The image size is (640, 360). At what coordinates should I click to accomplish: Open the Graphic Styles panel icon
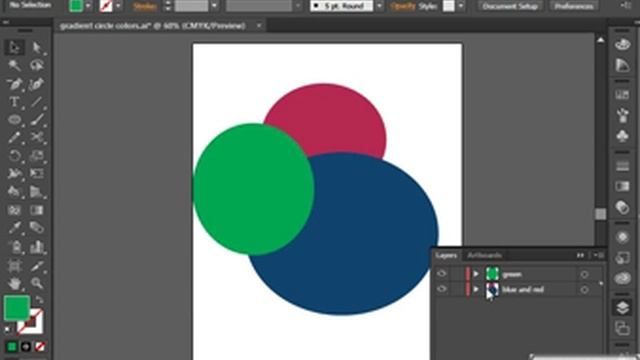coord(622,258)
